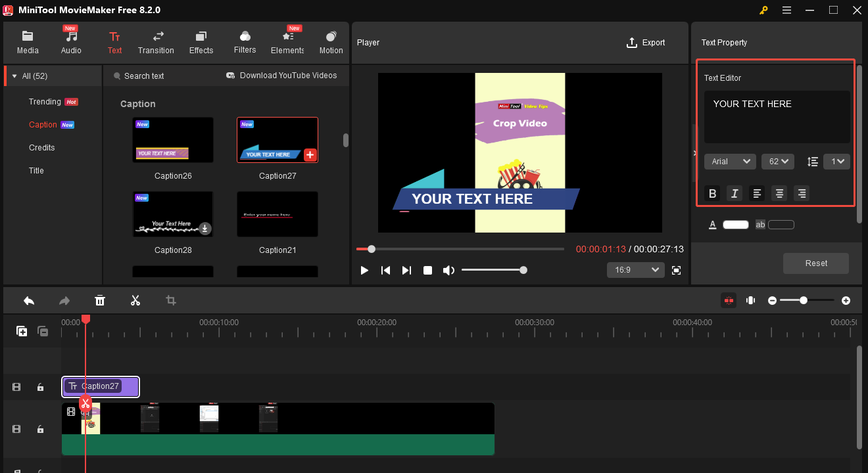Select the Title category

(x=36, y=171)
